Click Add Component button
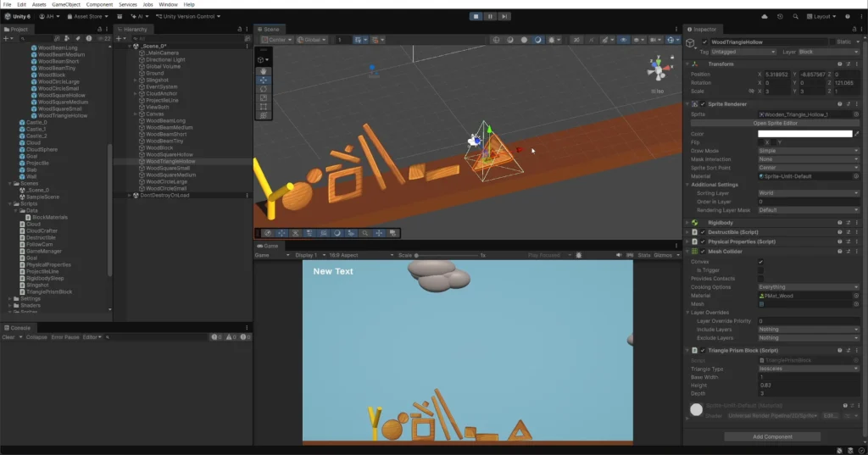This screenshot has height=455, width=868. [x=772, y=436]
